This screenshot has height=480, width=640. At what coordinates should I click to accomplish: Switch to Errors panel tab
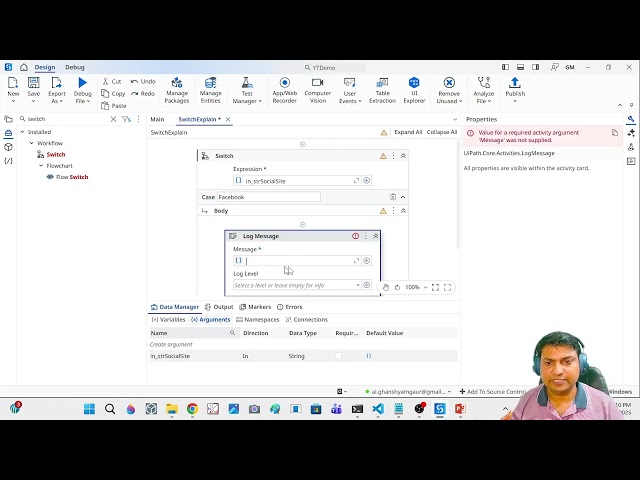point(290,307)
